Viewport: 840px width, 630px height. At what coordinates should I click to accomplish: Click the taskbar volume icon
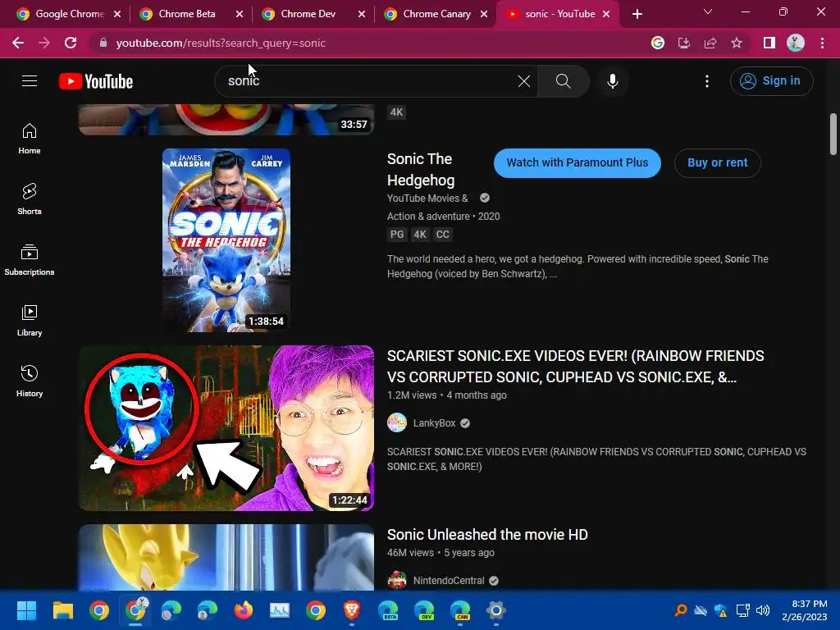point(763,610)
